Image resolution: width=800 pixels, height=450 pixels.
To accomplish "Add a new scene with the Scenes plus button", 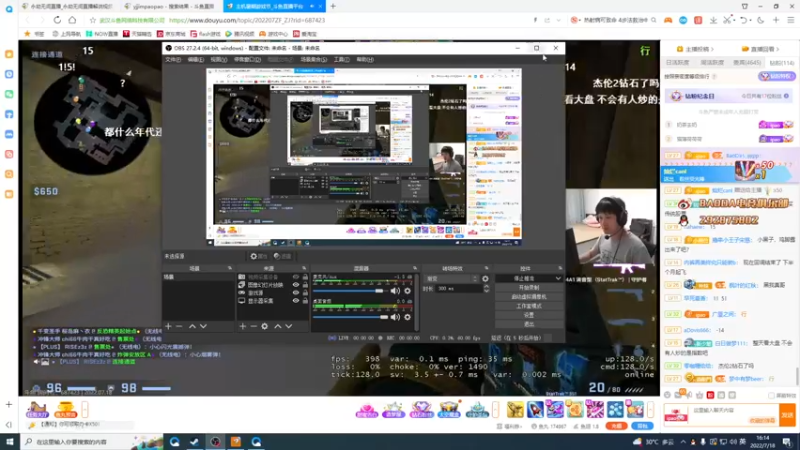I will [x=168, y=326].
